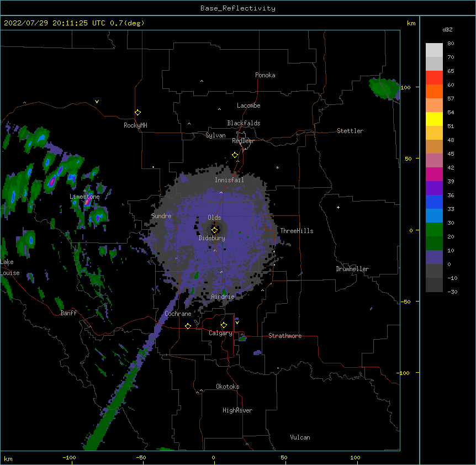Click the Limestone label
This screenshot has height=465, width=476.
[x=84, y=197]
